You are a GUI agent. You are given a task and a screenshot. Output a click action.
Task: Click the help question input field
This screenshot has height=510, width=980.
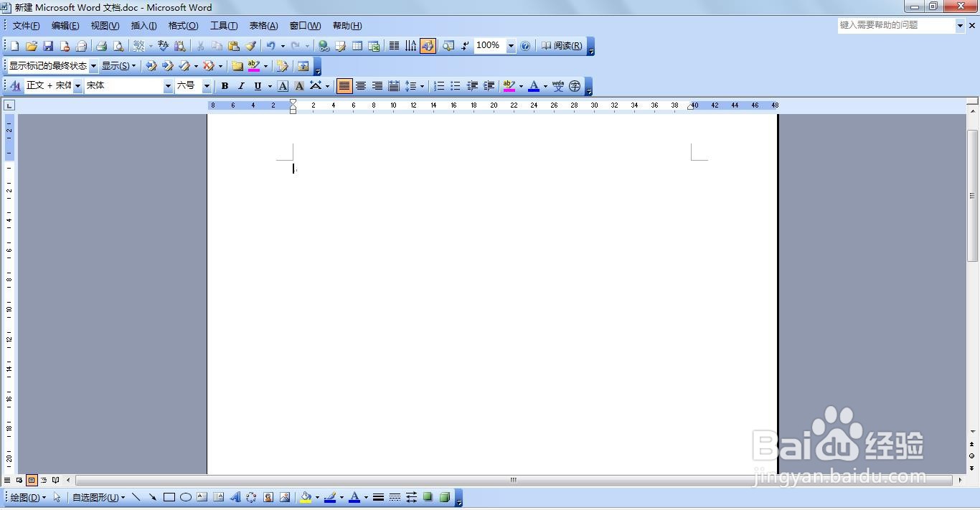897,25
